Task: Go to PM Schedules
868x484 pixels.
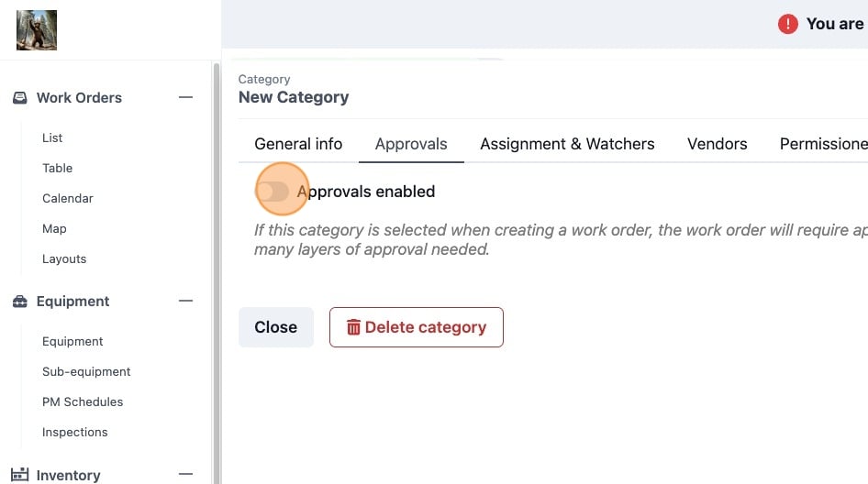Action: (x=83, y=402)
